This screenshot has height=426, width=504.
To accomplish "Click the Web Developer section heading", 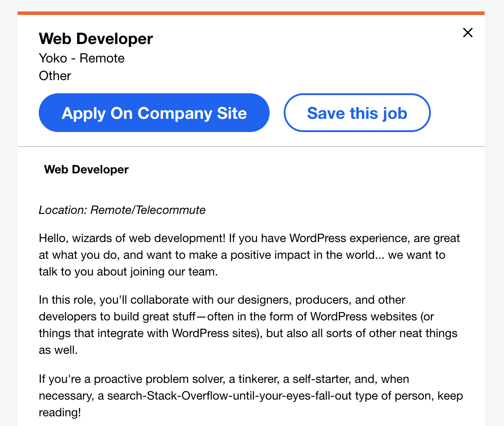I will coord(86,169).
